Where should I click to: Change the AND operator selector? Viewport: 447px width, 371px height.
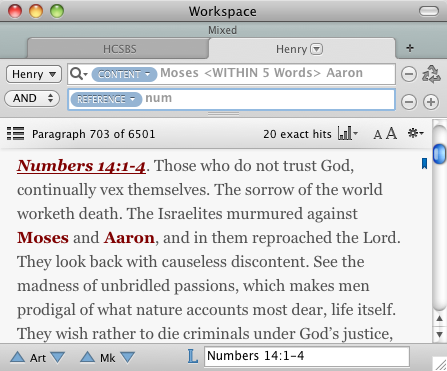pyautogui.click(x=32, y=98)
